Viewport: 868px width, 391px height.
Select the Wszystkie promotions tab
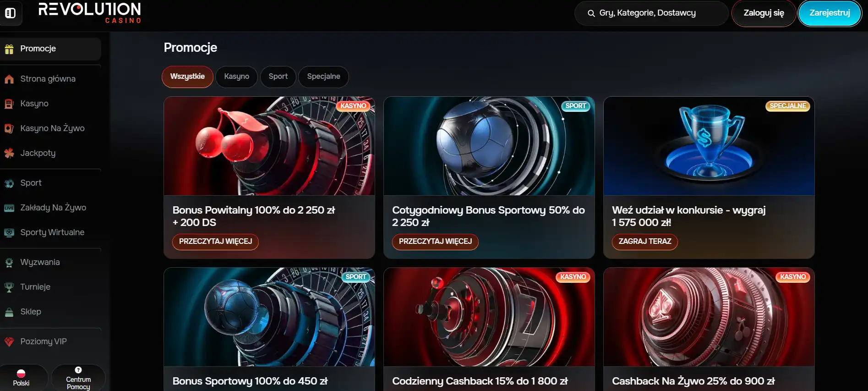[187, 77]
